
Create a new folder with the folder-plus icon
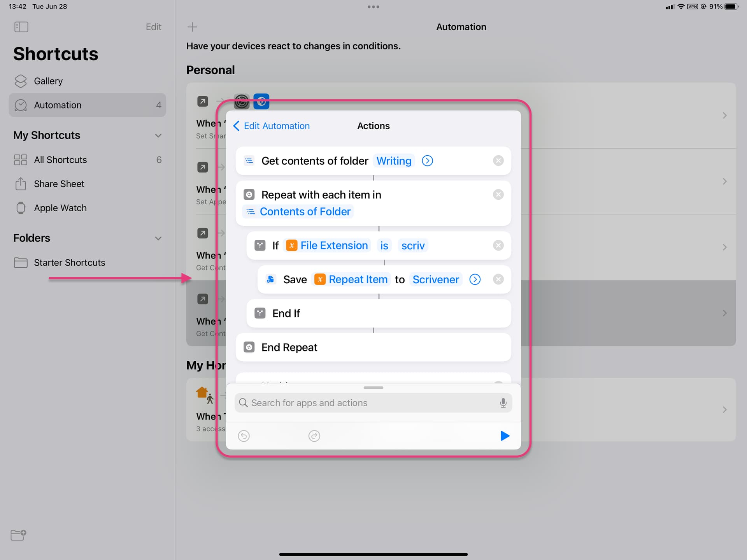point(18,535)
